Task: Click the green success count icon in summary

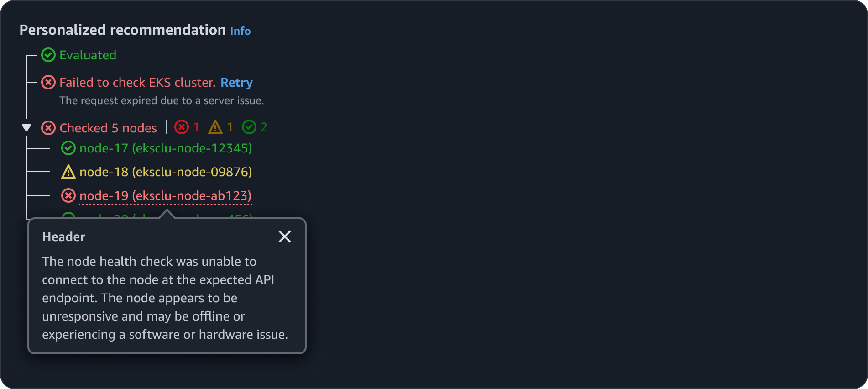Action: click(249, 127)
